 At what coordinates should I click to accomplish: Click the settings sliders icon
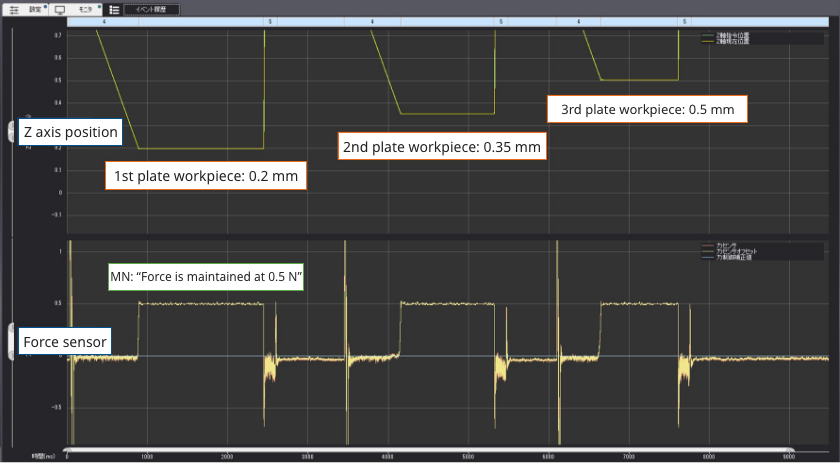pyautogui.click(x=14, y=8)
